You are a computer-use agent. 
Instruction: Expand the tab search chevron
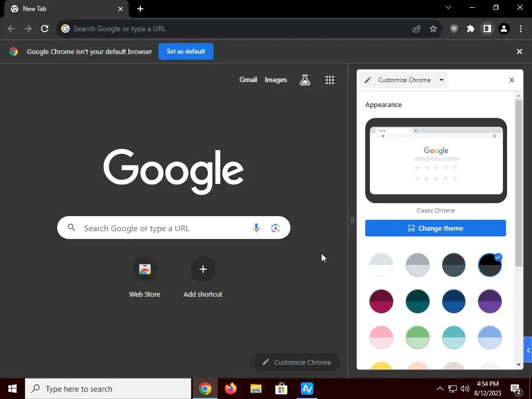pos(448,7)
